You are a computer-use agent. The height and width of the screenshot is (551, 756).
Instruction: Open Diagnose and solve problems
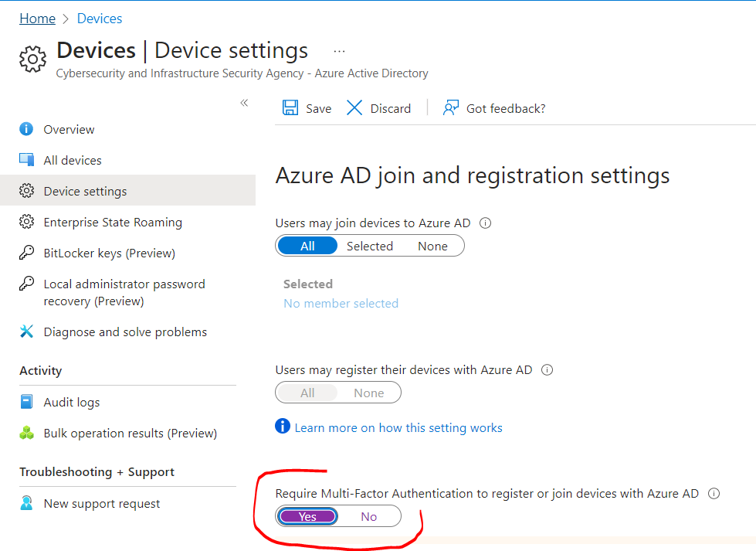pyautogui.click(x=124, y=332)
